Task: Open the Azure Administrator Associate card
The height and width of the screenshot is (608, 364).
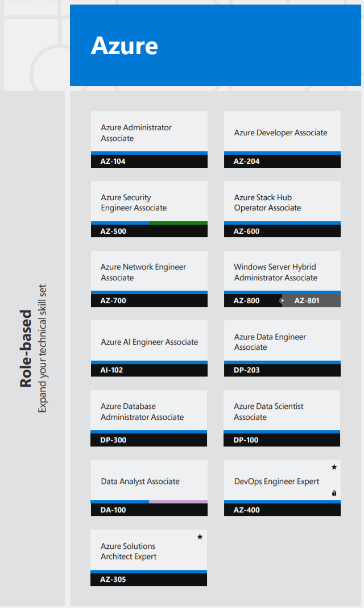Action: click(x=149, y=133)
